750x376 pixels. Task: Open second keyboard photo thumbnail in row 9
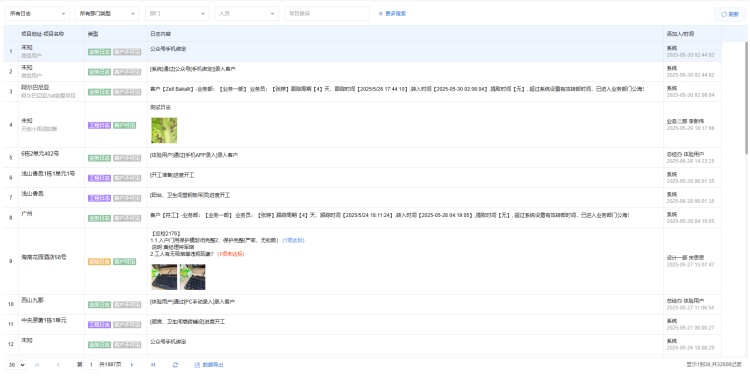(193, 277)
